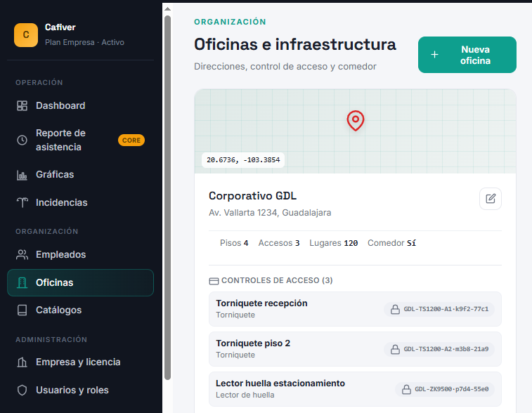Click the CORE badge

(131, 140)
